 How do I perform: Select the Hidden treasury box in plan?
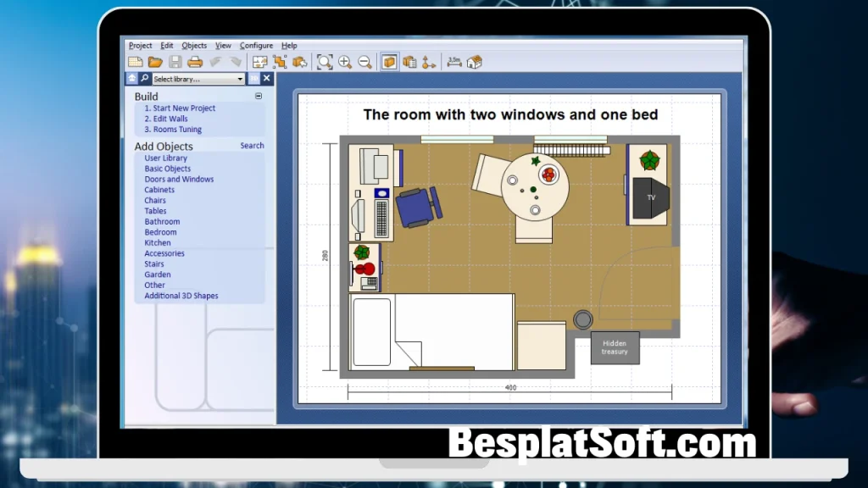(x=615, y=347)
